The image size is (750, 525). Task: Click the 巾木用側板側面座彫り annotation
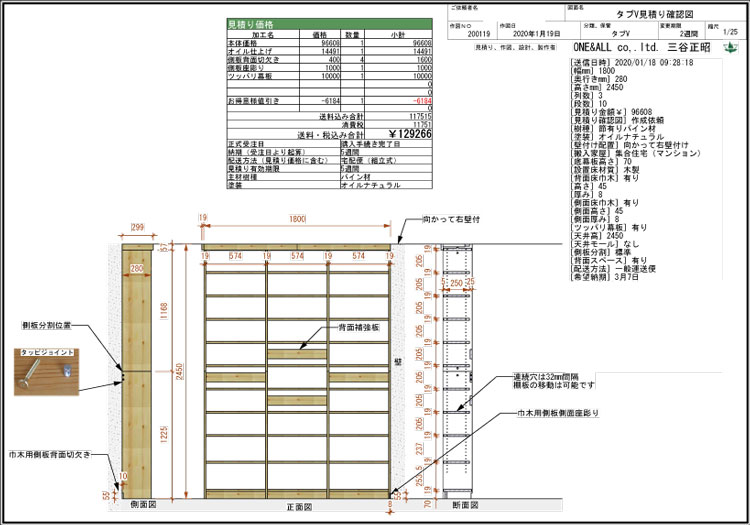pos(558,413)
